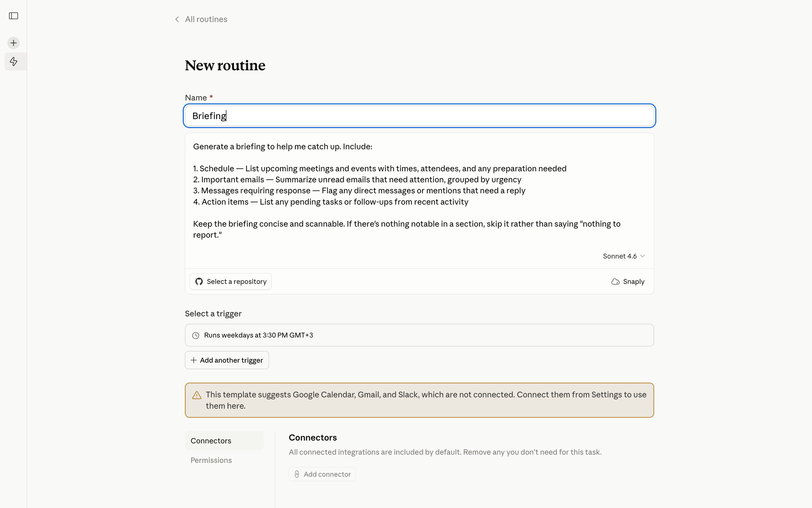Click the plus new item icon in sidebar

(x=14, y=43)
